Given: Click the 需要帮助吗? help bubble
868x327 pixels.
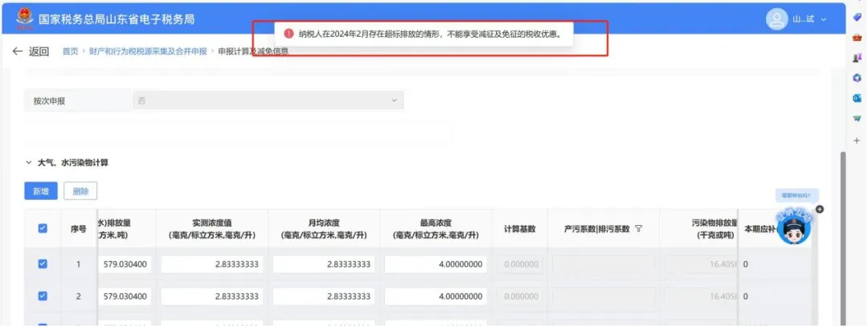Looking at the screenshot, I should 797,194.
